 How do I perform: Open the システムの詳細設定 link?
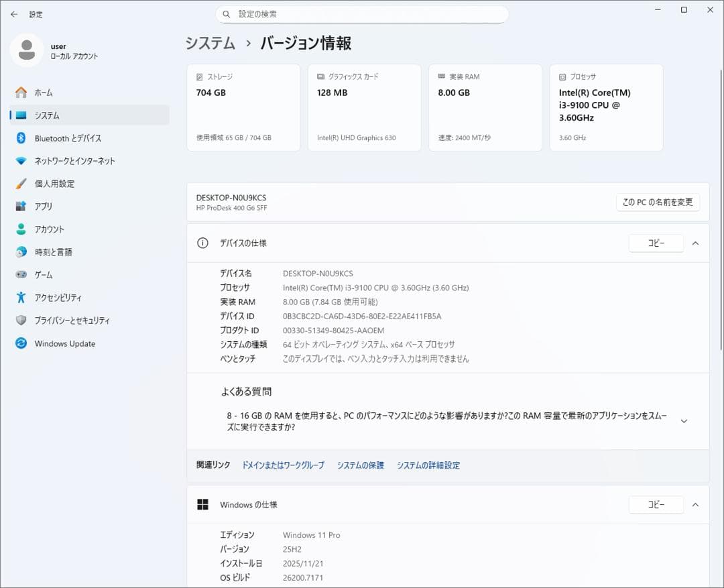pos(428,465)
